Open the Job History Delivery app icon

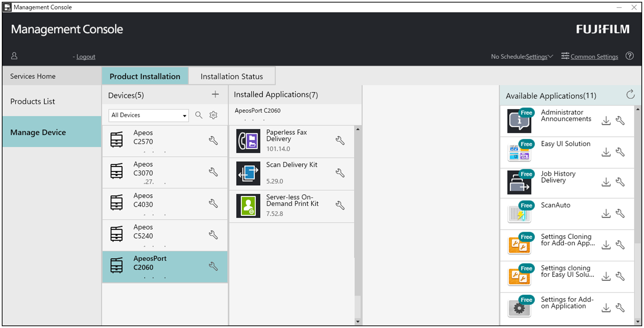click(519, 182)
